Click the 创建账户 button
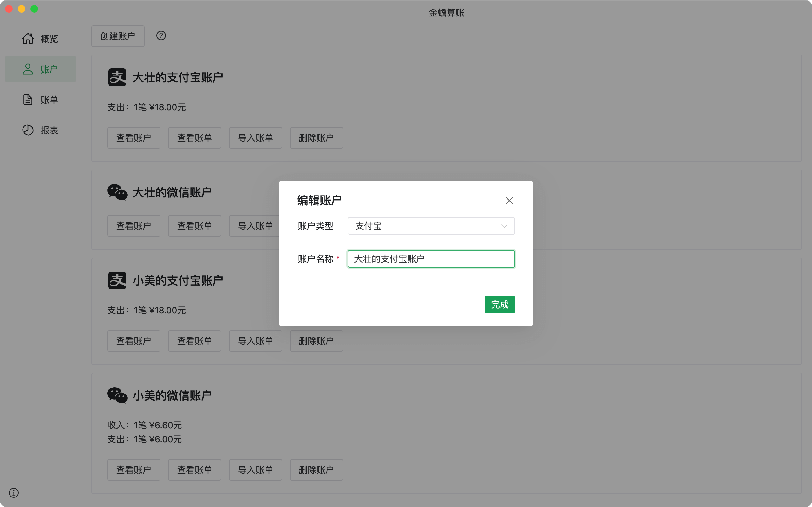The height and width of the screenshot is (507, 812). (118, 36)
